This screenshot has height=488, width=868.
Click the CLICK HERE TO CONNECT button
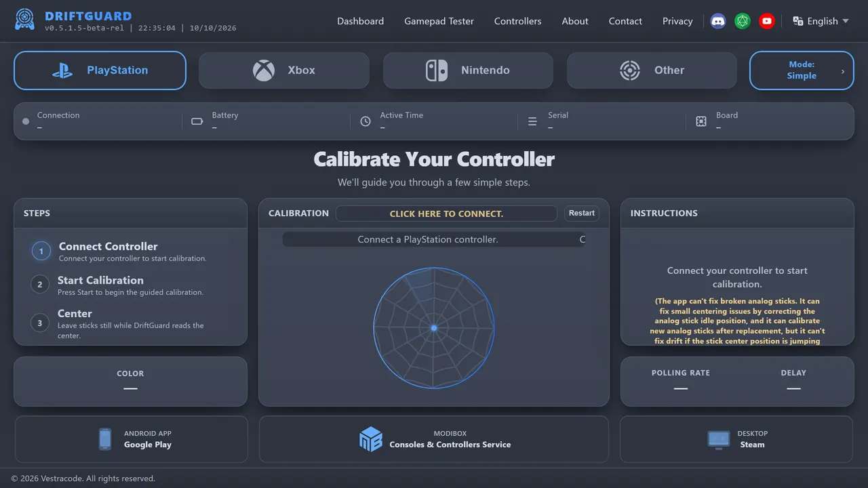(446, 213)
